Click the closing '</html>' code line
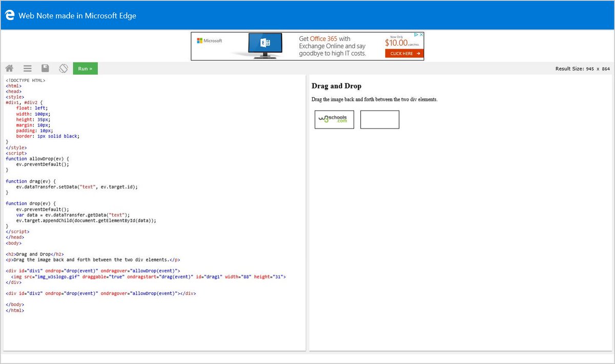This screenshot has width=615, height=364. coord(15,310)
